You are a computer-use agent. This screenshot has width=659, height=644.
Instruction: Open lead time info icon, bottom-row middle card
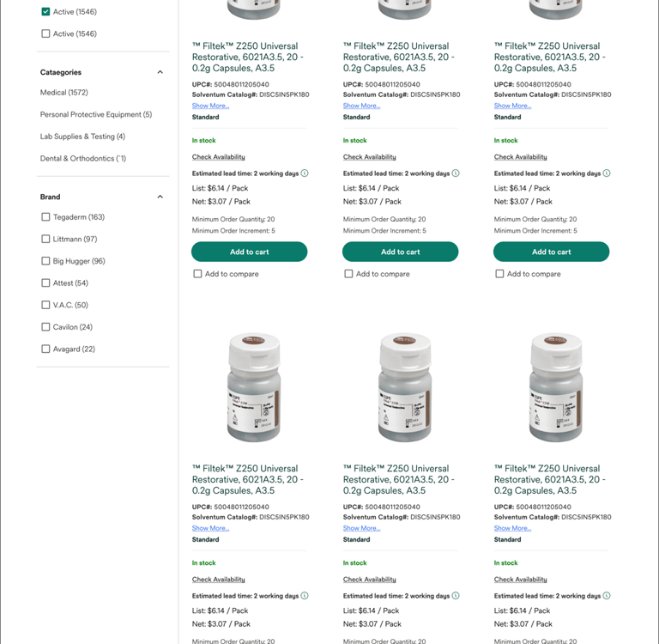456,596
